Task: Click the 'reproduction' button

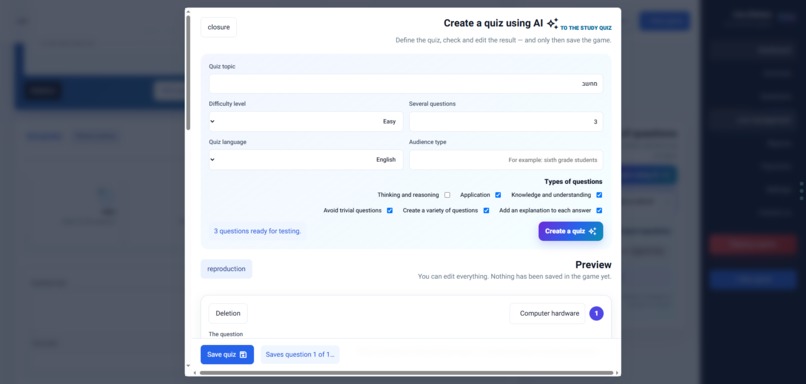Action: 226,269
